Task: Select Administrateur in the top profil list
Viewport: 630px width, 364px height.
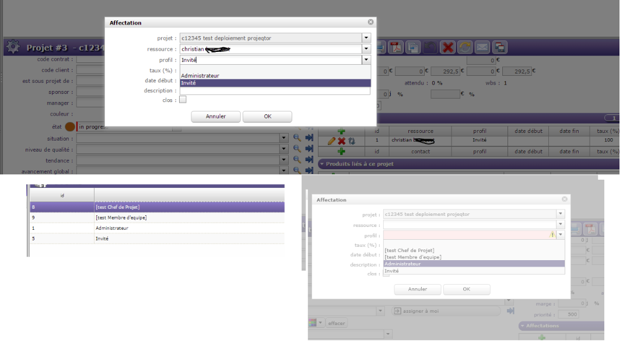Action: click(x=200, y=76)
